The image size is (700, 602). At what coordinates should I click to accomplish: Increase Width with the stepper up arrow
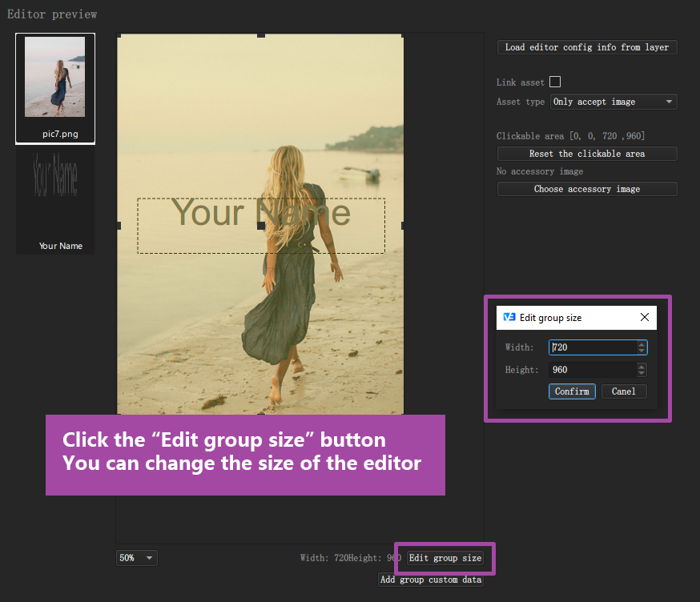tap(642, 343)
